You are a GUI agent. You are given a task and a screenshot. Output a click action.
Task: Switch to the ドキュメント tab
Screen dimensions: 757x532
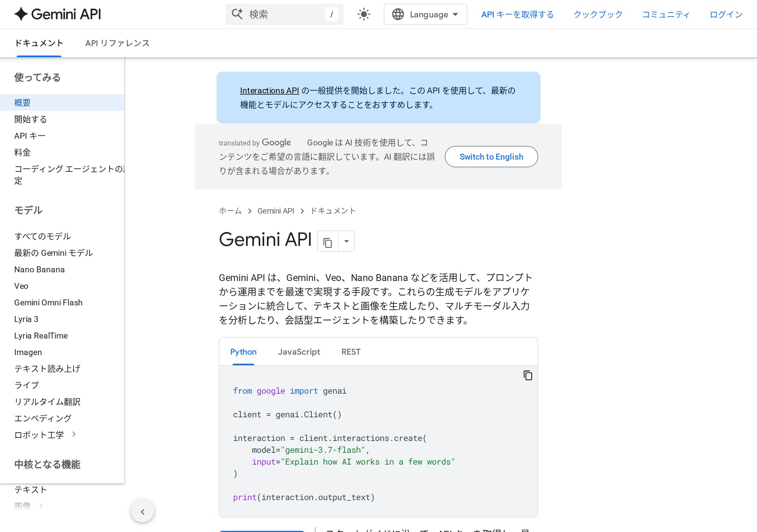pyautogui.click(x=39, y=43)
